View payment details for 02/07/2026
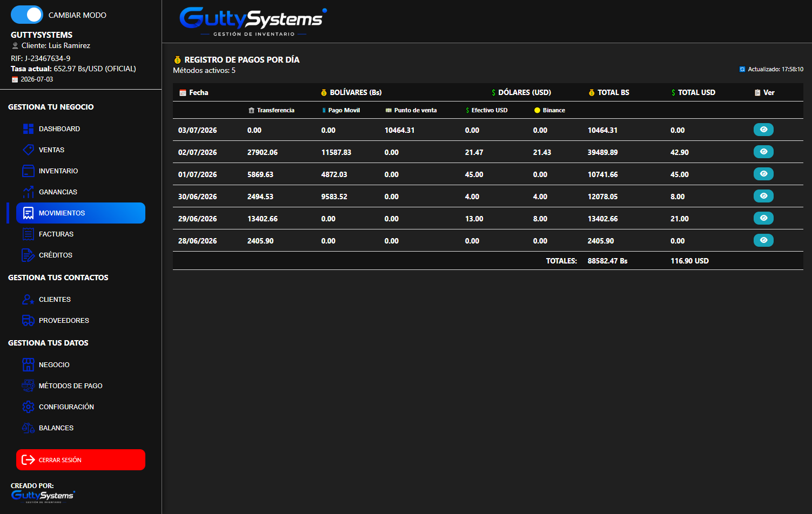 (763, 152)
